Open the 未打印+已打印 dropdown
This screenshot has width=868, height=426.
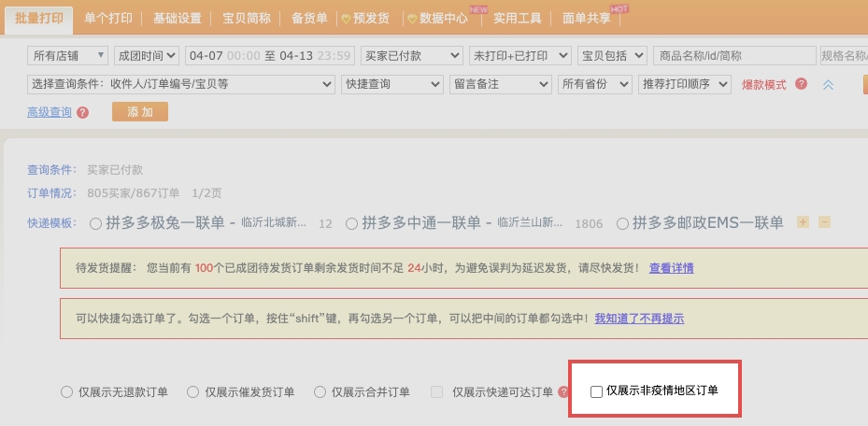click(x=519, y=55)
